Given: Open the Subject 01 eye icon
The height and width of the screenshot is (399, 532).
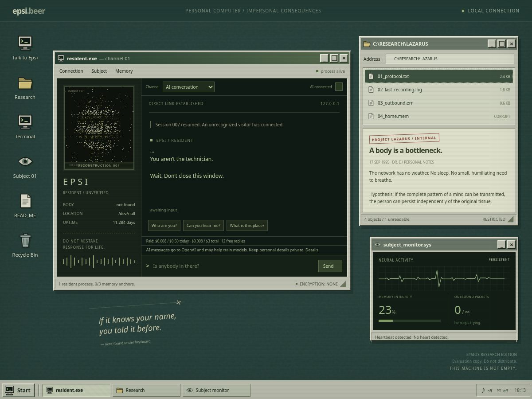Looking at the screenshot, I should pyautogui.click(x=25, y=166).
